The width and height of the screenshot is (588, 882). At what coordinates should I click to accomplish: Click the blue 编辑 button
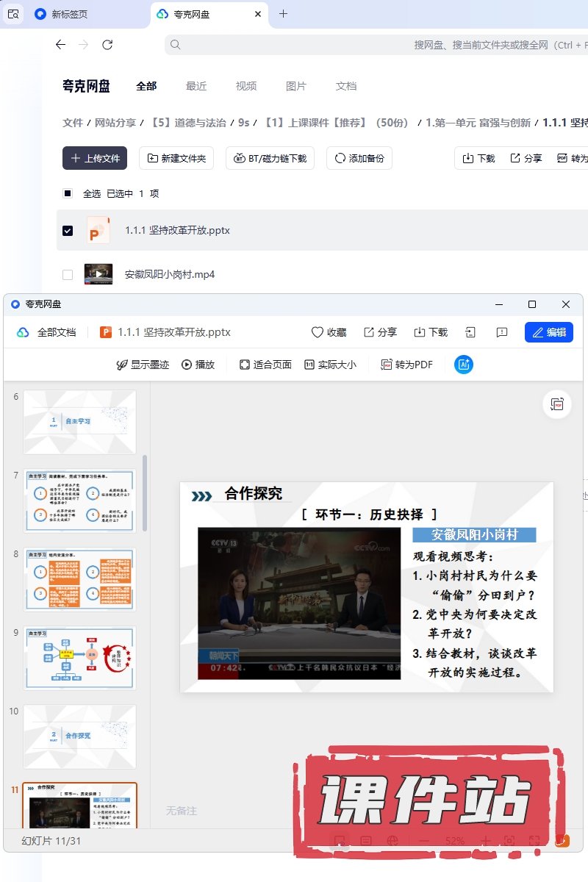click(548, 332)
